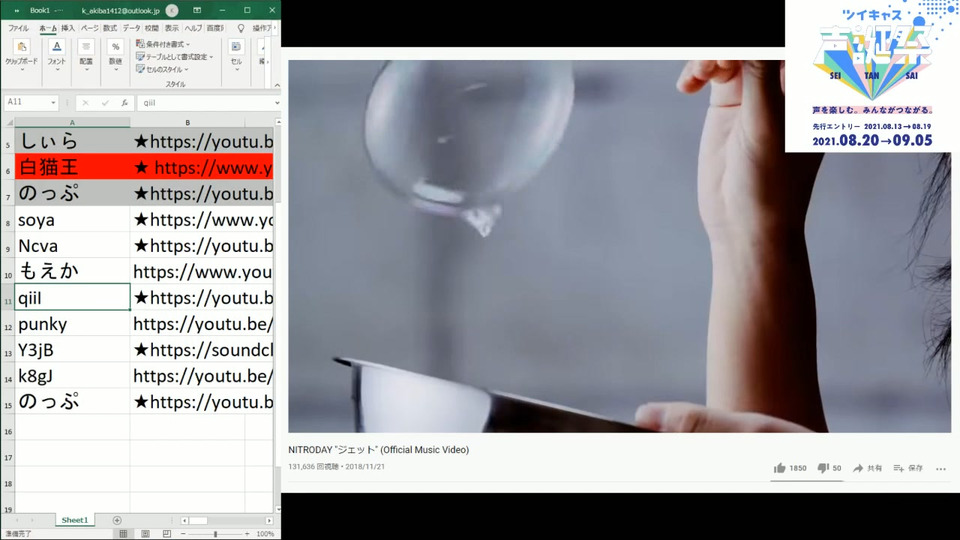
Task: Click the ribbon display options icon
Action: [x=197, y=10]
